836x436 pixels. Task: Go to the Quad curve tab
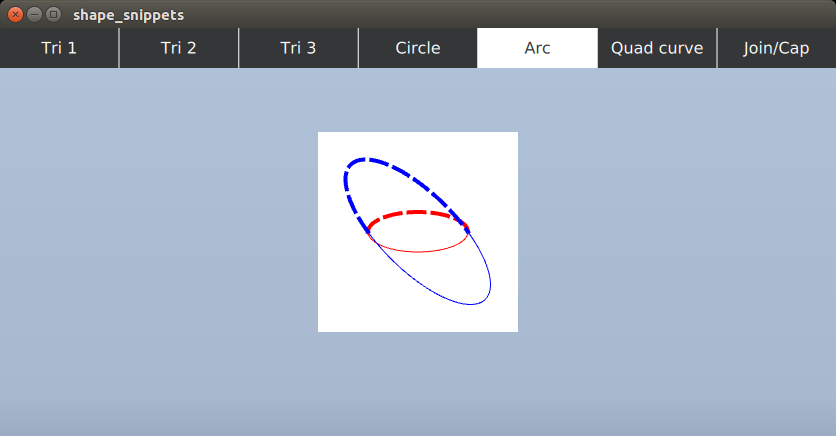point(657,48)
